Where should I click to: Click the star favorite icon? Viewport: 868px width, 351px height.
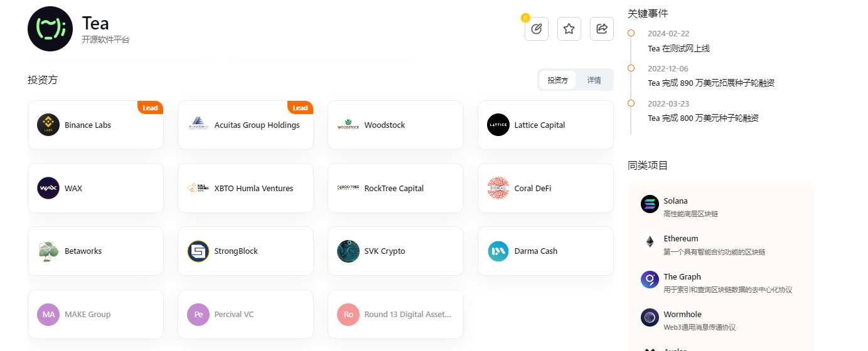569,29
